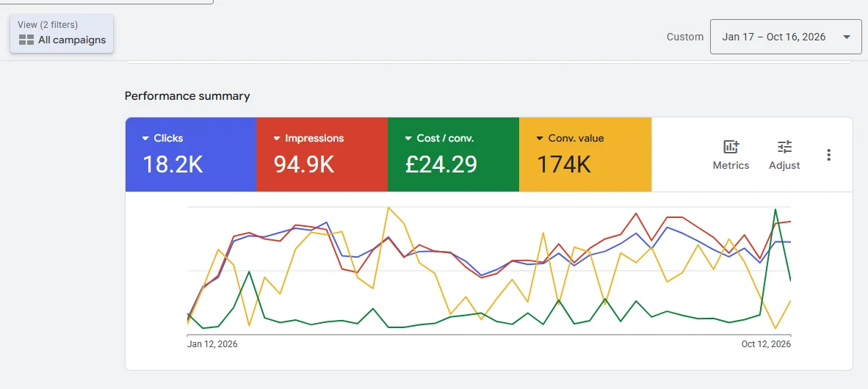Open the View (2 filters) selector
868x389 pixels.
[62, 34]
